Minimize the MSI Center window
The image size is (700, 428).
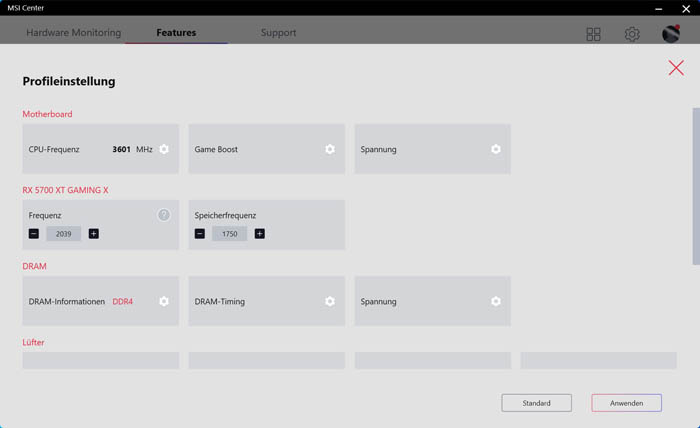pyautogui.click(x=658, y=8)
